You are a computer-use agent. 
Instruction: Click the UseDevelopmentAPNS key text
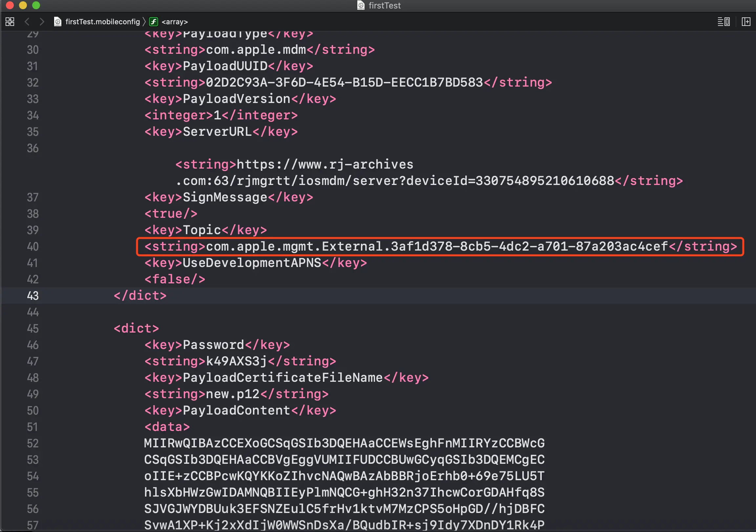pyautogui.click(x=252, y=263)
